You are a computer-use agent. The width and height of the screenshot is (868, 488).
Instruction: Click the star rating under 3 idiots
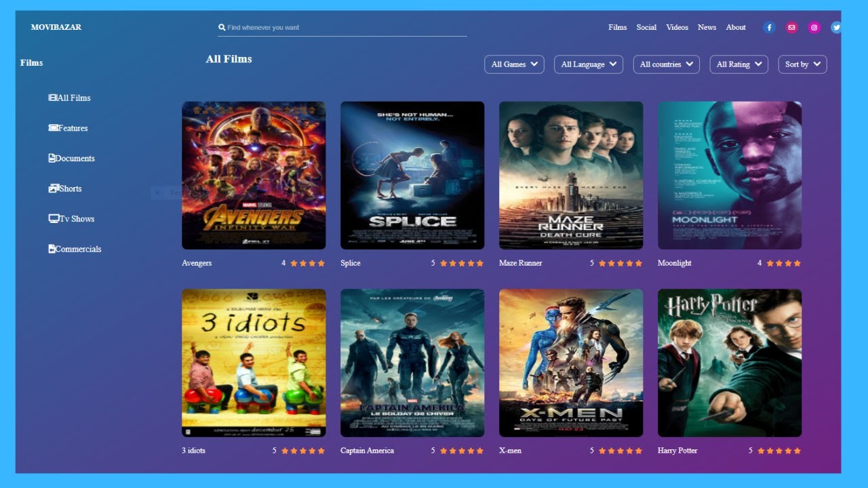[303, 451]
